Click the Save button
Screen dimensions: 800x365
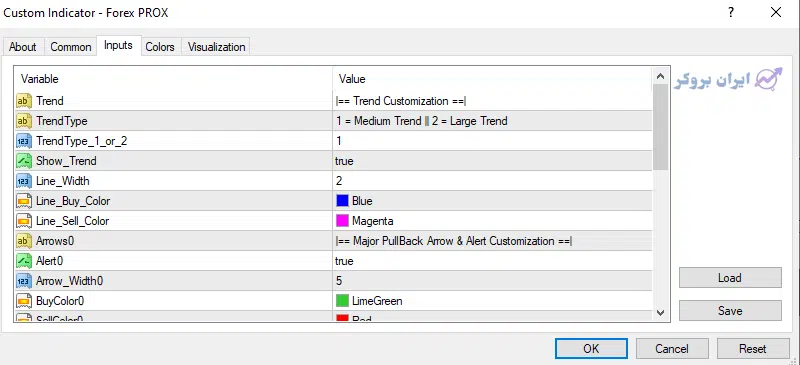click(730, 310)
